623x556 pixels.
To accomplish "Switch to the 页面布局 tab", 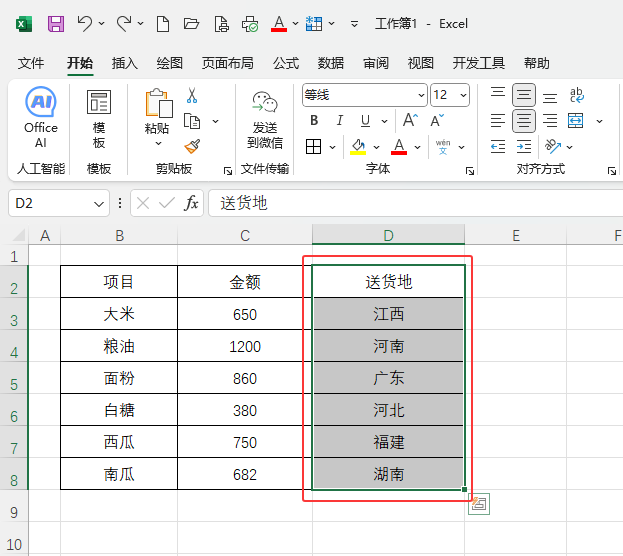I will [x=227, y=63].
